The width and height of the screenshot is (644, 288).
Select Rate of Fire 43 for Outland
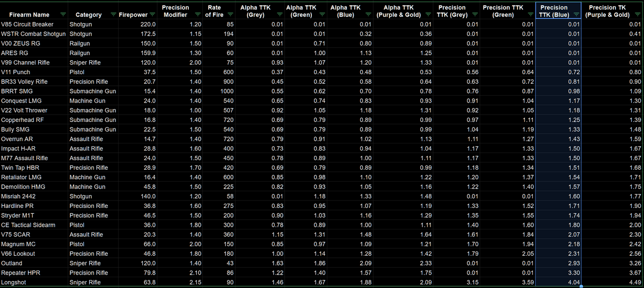coord(219,263)
